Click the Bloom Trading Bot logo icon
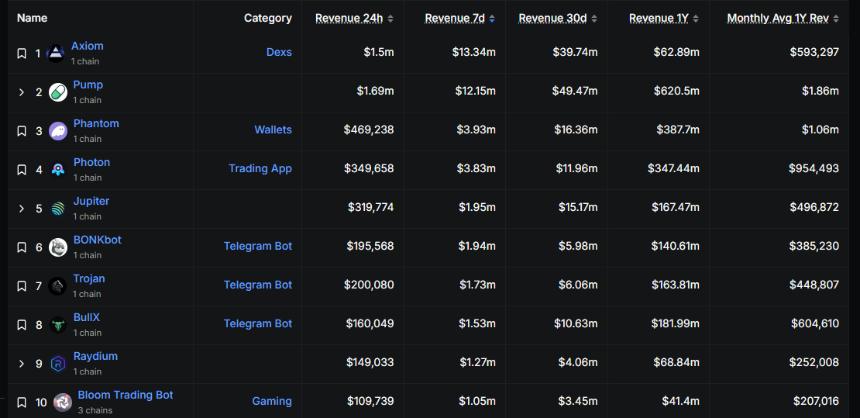Screen dimensions: 860x418 coord(63,403)
